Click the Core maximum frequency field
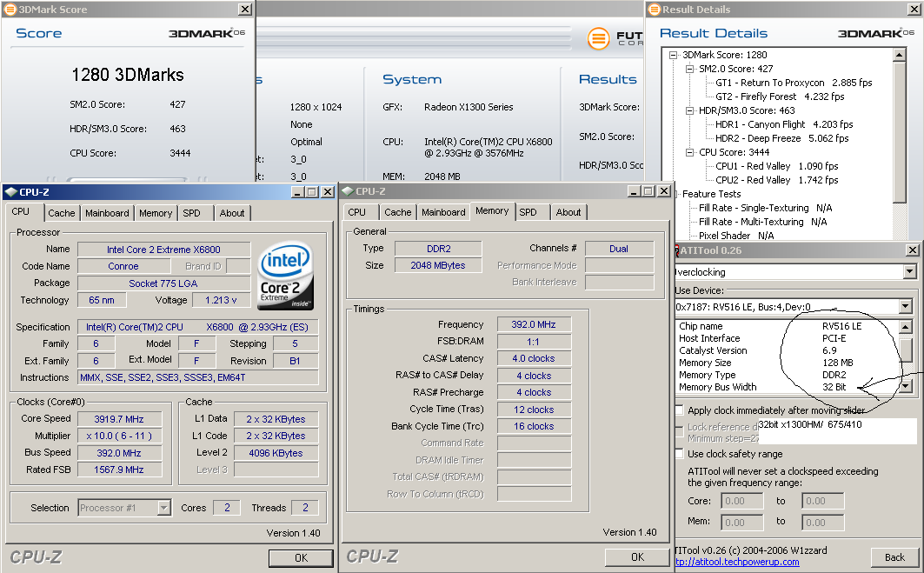The image size is (924, 573). tap(822, 501)
